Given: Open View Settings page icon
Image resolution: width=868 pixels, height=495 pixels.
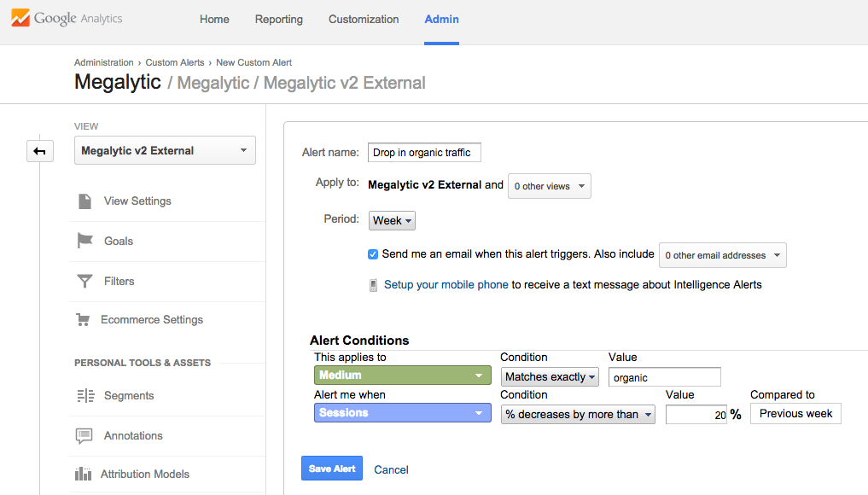Looking at the screenshot, I should [84, 201].
